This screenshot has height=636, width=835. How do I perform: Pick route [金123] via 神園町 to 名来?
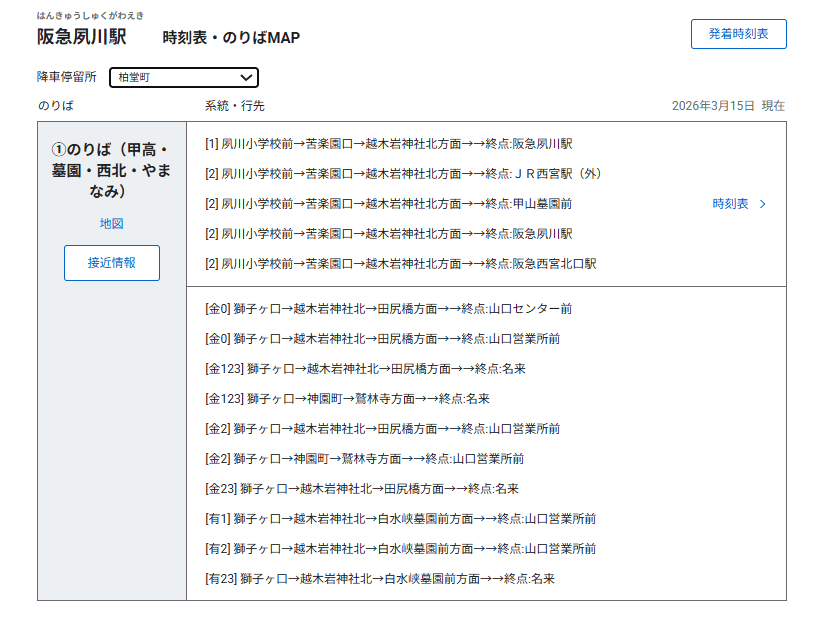point(347,399)
